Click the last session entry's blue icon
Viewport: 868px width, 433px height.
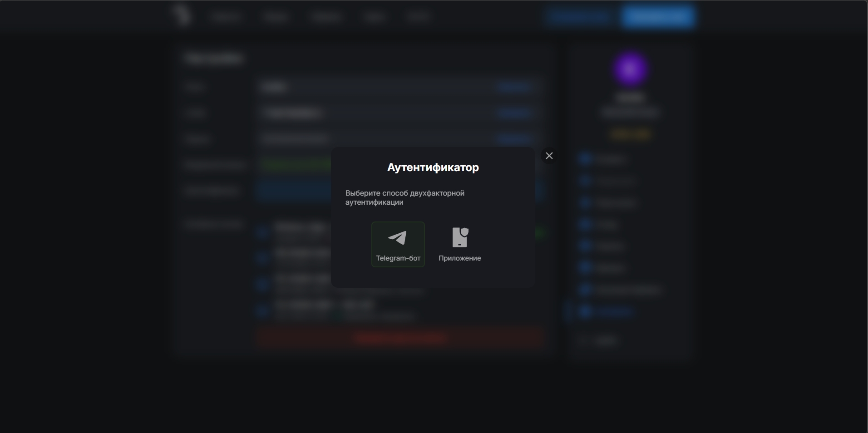(262, 311)
